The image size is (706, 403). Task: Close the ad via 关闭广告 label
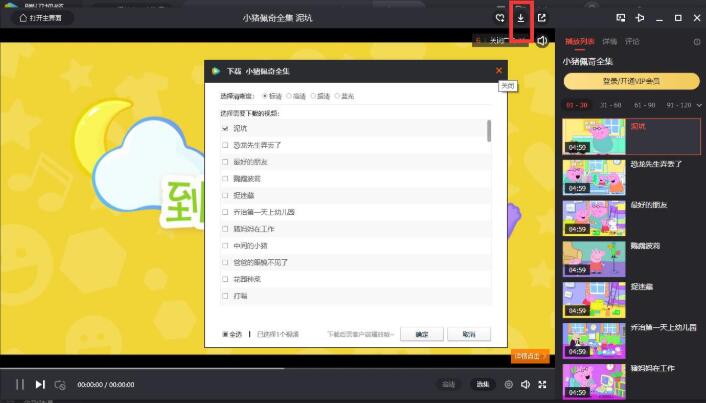tap(500, 41)
